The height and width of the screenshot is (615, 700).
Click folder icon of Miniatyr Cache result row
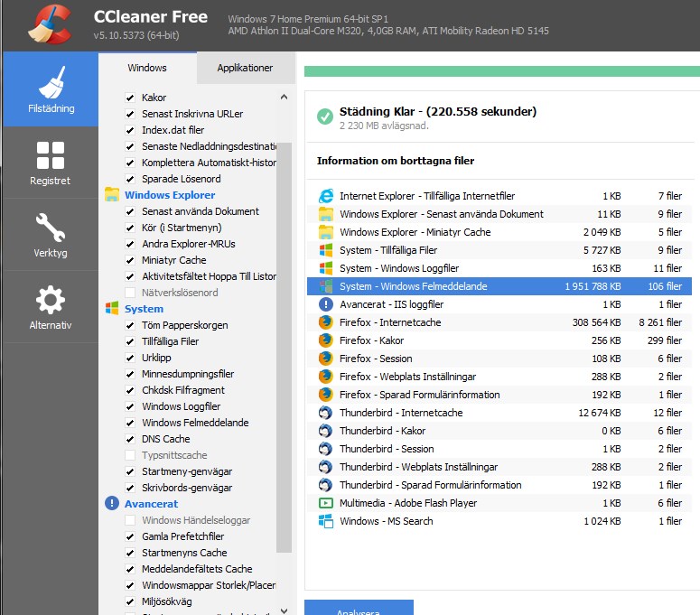tap(326, 232)
